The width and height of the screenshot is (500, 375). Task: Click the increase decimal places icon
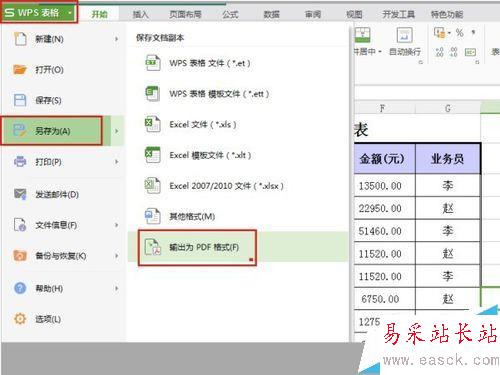440,52
